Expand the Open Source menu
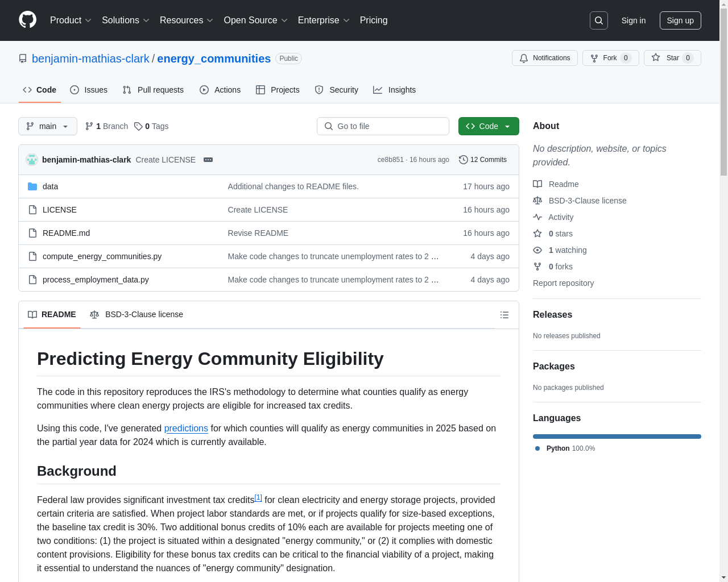The height and width of the screenshot is (582, 728). [x=256, y=20]
